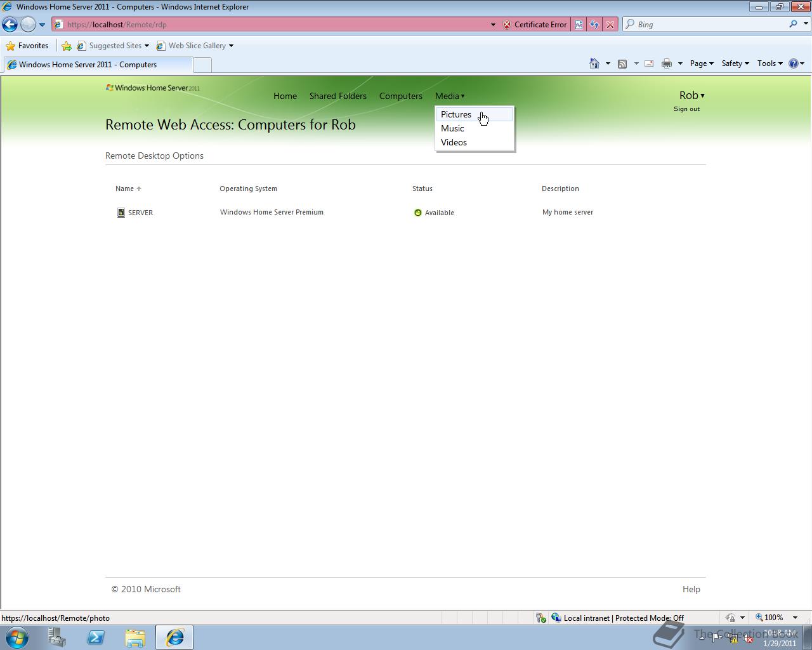Open the Tools menu
The height and width of the screenshot is (650, 812).
(x=770, y=63)
